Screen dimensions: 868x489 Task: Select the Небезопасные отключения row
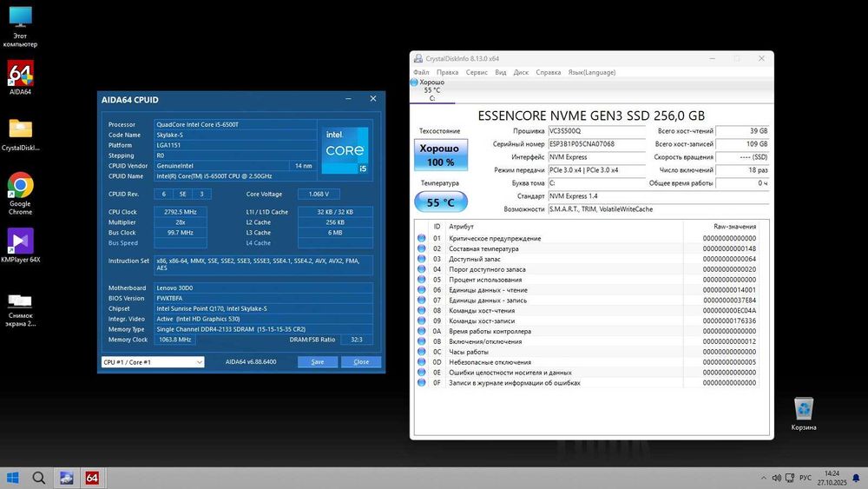click(587, 362)
